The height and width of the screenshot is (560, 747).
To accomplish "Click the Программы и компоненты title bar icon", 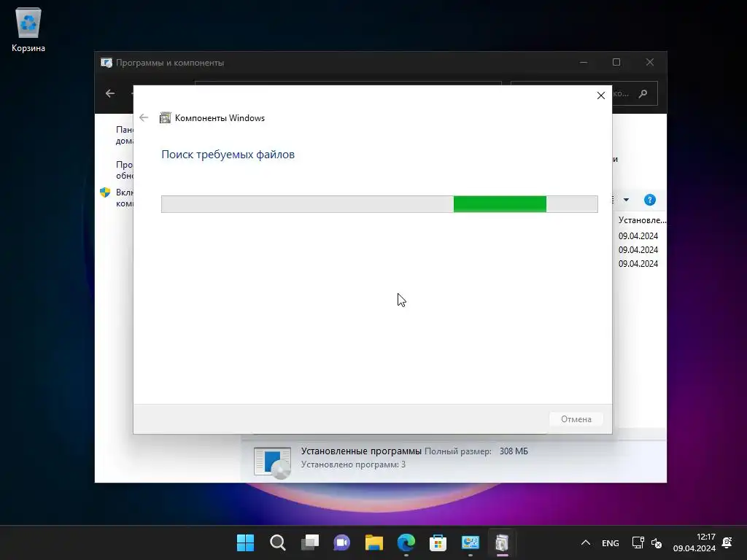I will (x=107, y=63).
